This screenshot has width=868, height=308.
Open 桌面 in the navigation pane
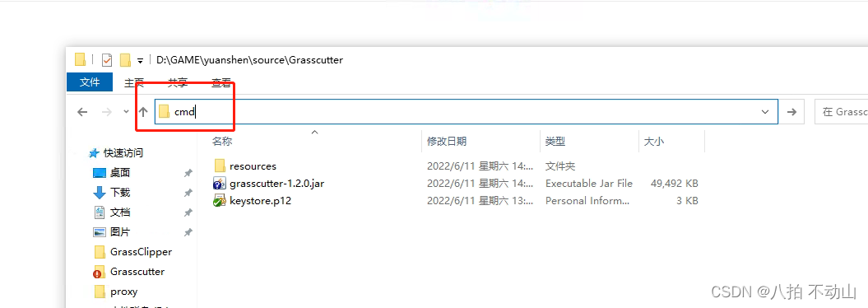(120, 173)
